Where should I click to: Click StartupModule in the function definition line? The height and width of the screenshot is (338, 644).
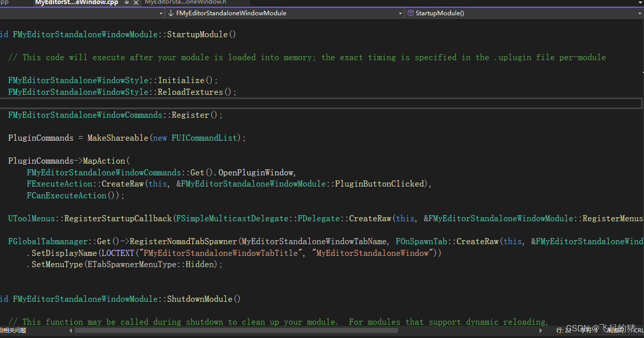click(x=197, y=35)
